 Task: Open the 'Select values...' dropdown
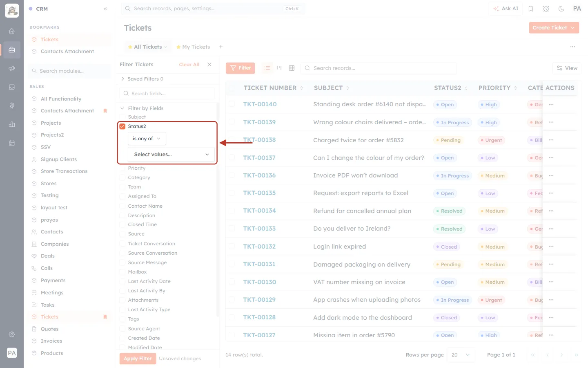point(171,155)
